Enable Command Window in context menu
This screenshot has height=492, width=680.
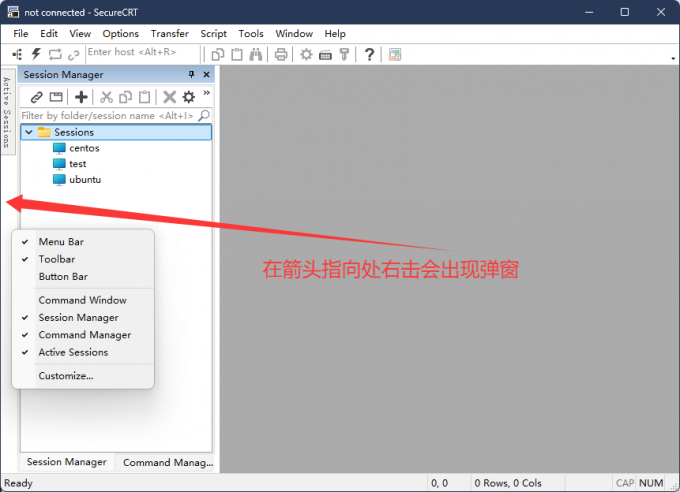tap(82, 300)
